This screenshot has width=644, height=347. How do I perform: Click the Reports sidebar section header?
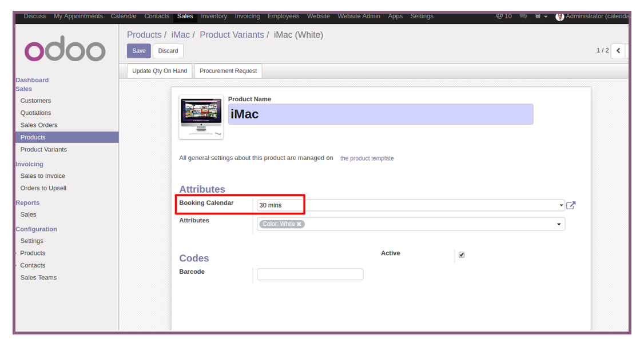[27, 203]
